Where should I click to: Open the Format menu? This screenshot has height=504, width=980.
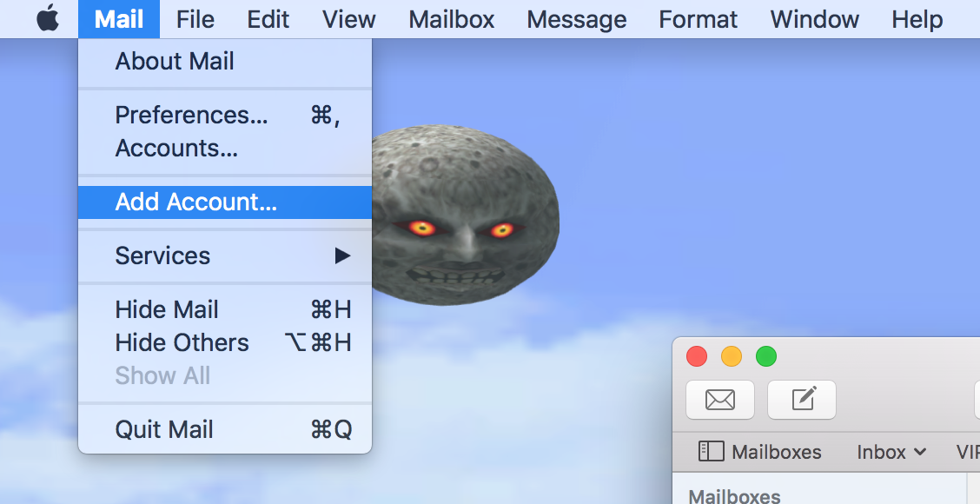pos(698,19)
